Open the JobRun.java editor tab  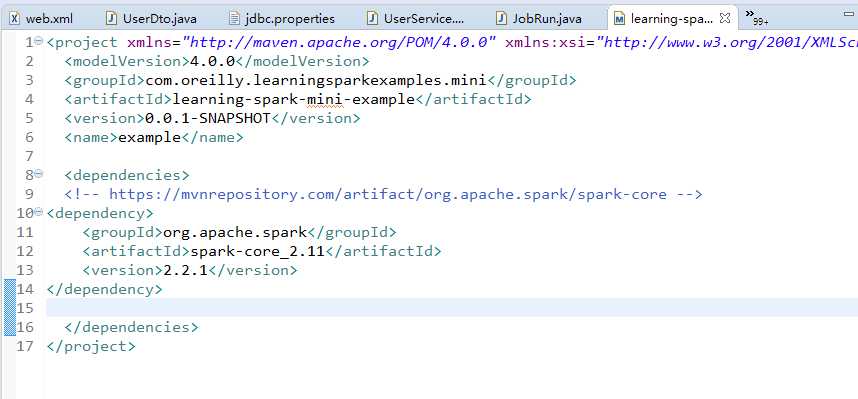[x=539, y=19]
